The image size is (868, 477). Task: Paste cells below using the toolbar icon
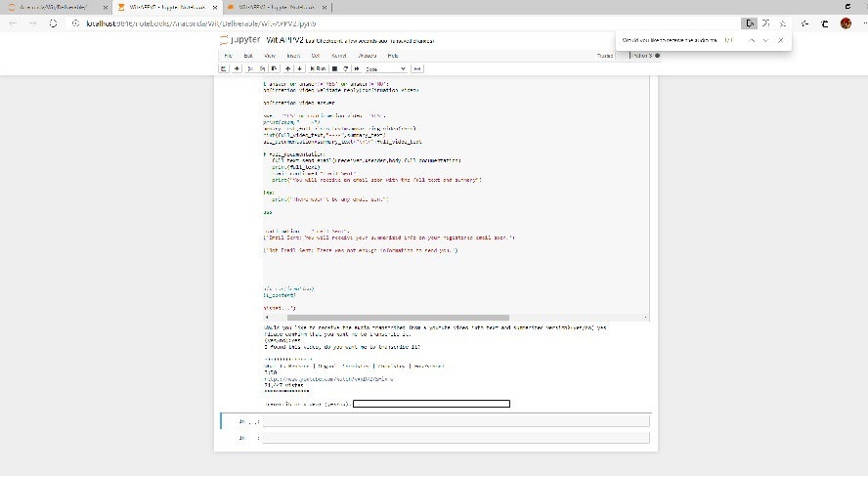[274, 68]
